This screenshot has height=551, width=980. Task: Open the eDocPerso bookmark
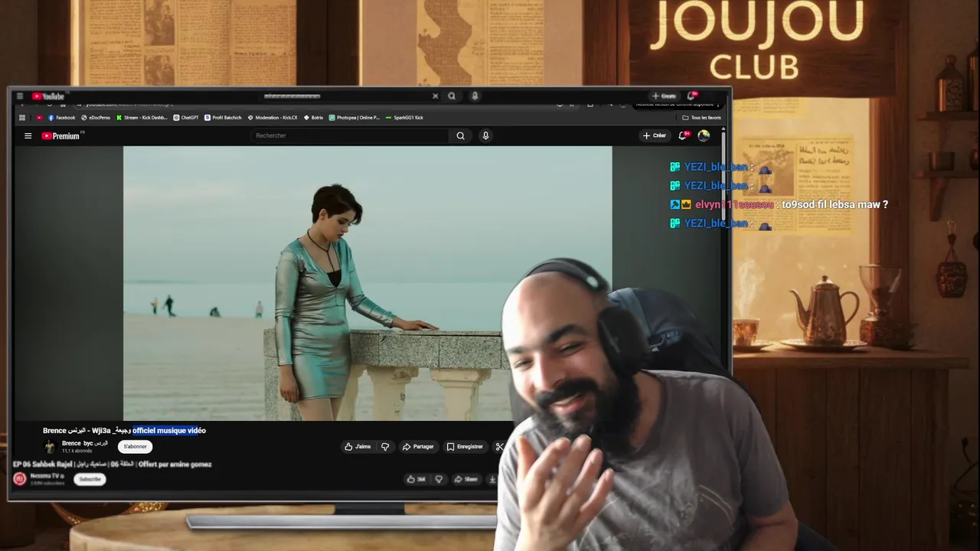point(96,118)
